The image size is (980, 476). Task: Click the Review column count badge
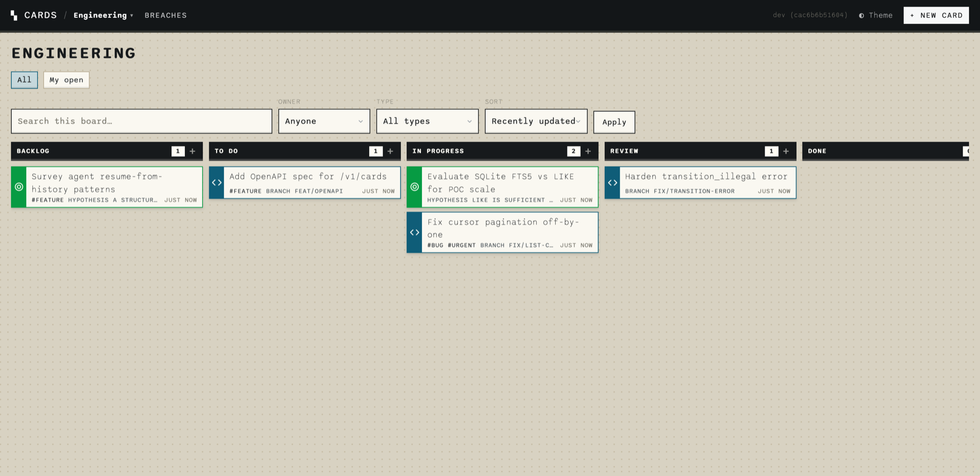click(771, 151)
